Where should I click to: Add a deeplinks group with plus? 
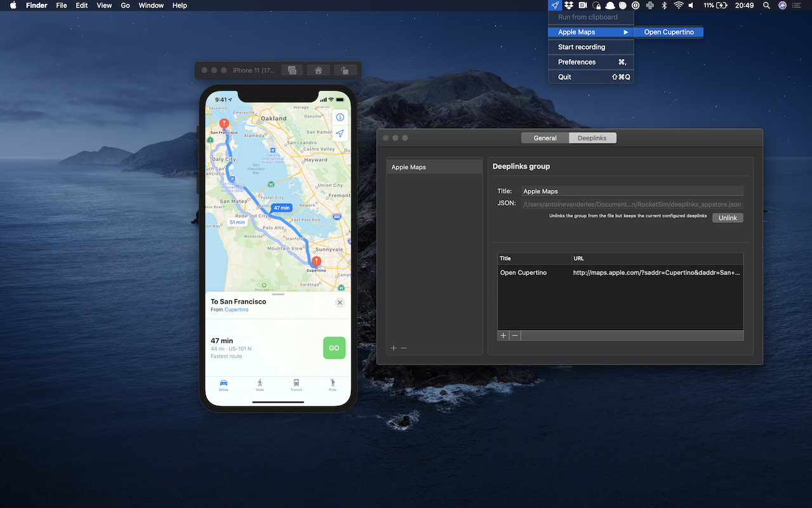click(x=394, y=348)
